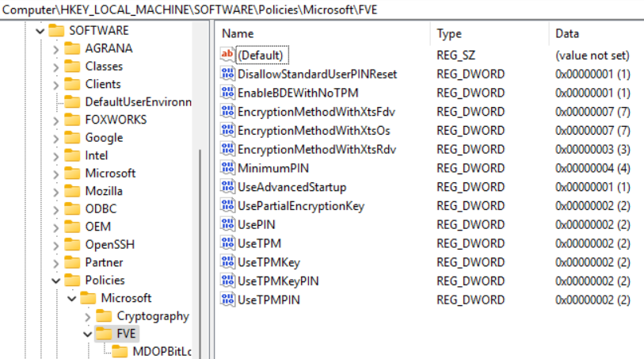Click the EncryptionMethodWithXtsRdv value icon

[227, 150]
